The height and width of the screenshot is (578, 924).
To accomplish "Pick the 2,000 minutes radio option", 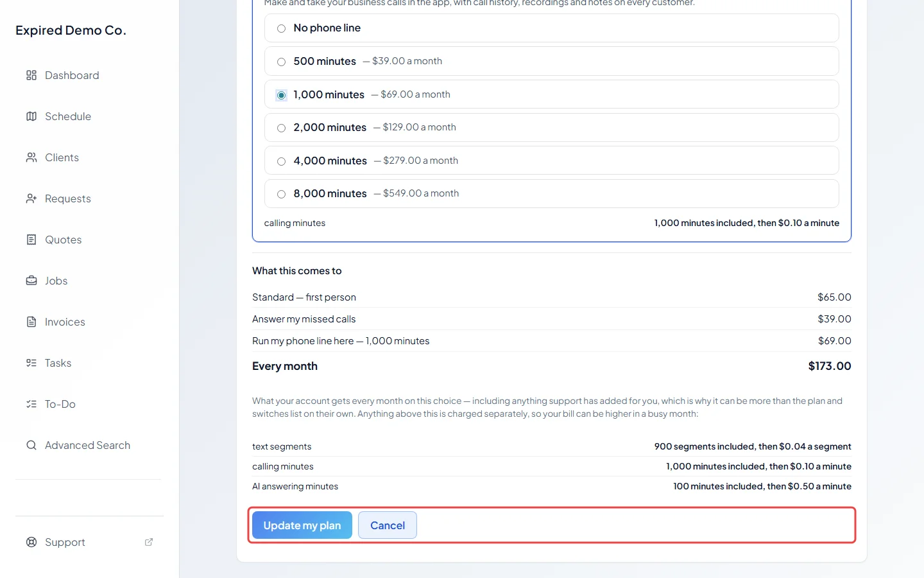I will pyautogui.click(x=281, y=128).
